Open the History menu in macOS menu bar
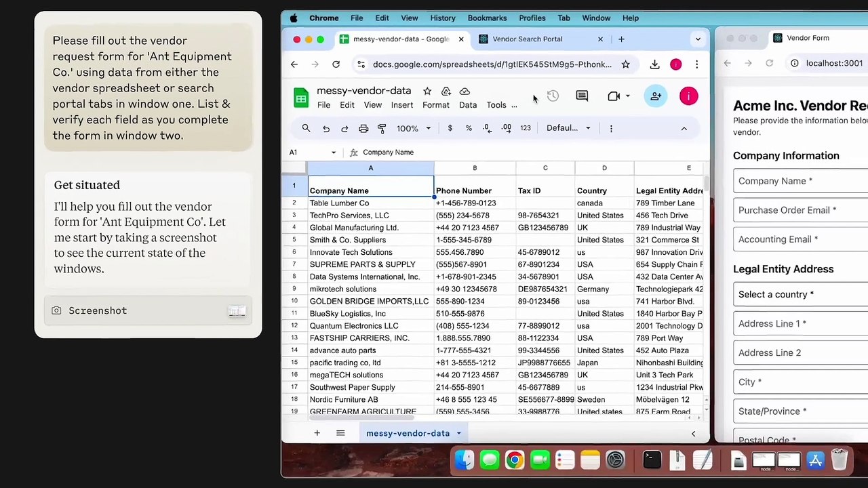The image size is (868, 488). 443,18
